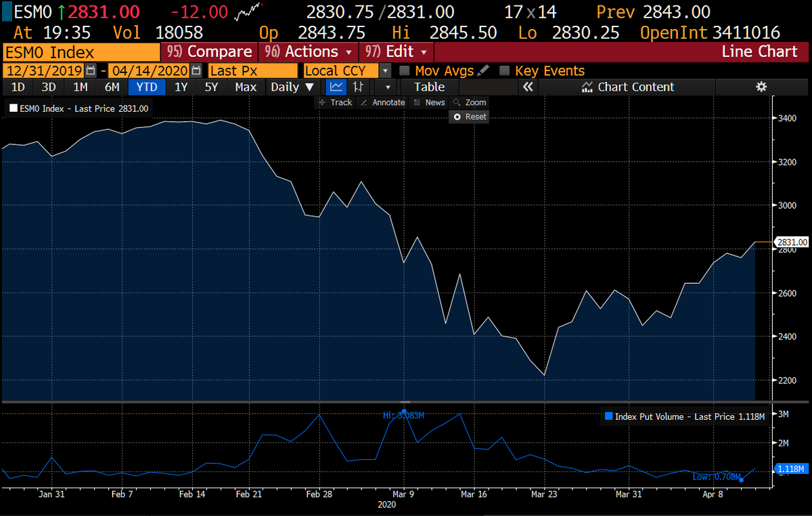Click the Mar 23 date axis label
This screenshot has width=812, height=516.
point(543,494)
